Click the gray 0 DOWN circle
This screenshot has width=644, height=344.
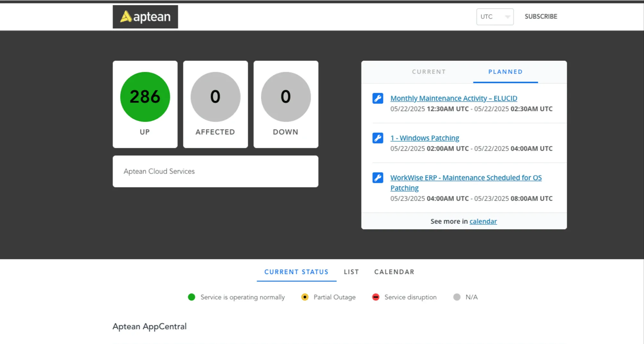coord(286,97)
